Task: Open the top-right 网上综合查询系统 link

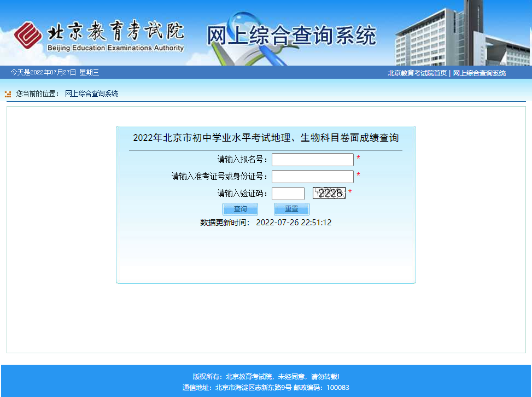Action: pyautogui.click(x=480, y=73)
